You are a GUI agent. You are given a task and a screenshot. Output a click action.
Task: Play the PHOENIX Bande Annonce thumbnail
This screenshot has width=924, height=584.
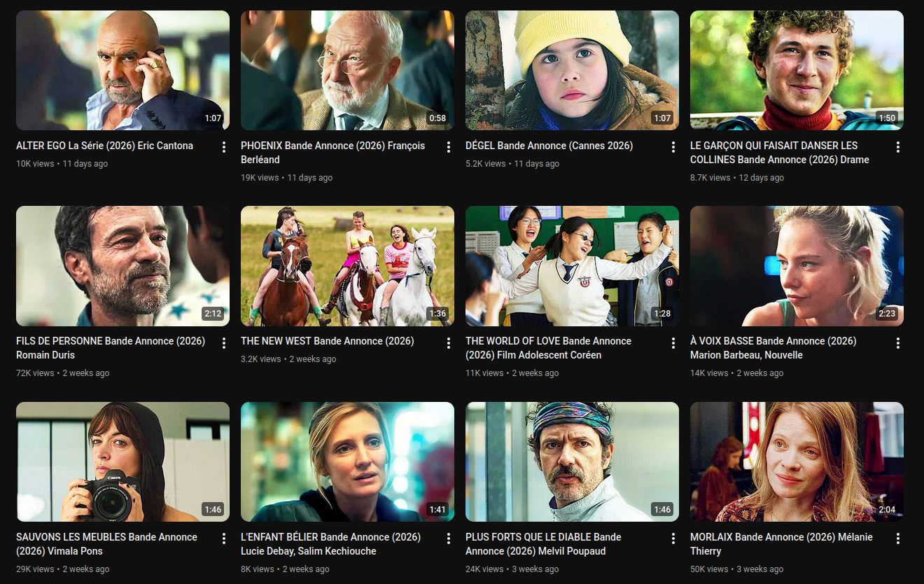pyautogui.click(x=347, y=70)
